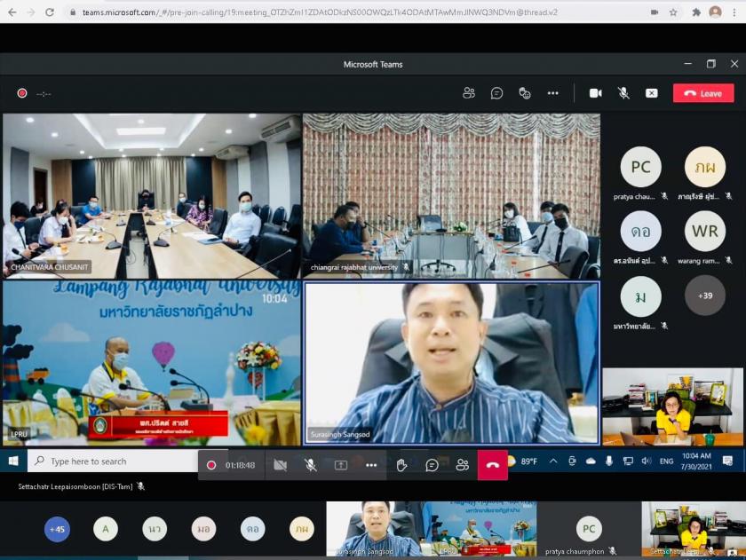Open More actions menu in Teams top toolbar

552,93
